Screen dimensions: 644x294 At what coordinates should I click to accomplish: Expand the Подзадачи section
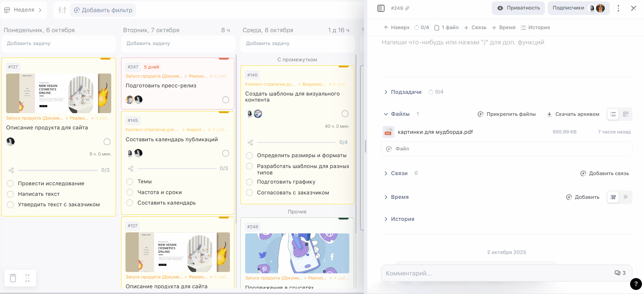click(x=386, y=92)
